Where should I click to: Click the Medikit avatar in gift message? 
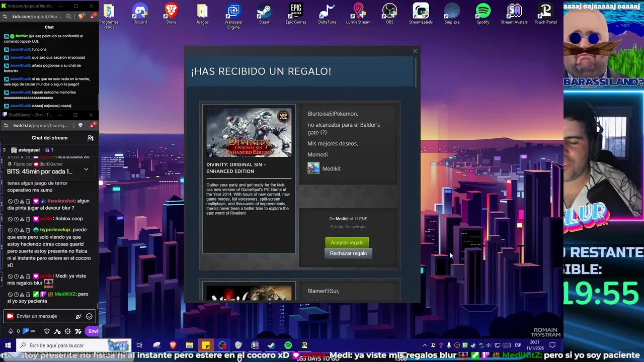pyautogui.click(x=313, y=168)
